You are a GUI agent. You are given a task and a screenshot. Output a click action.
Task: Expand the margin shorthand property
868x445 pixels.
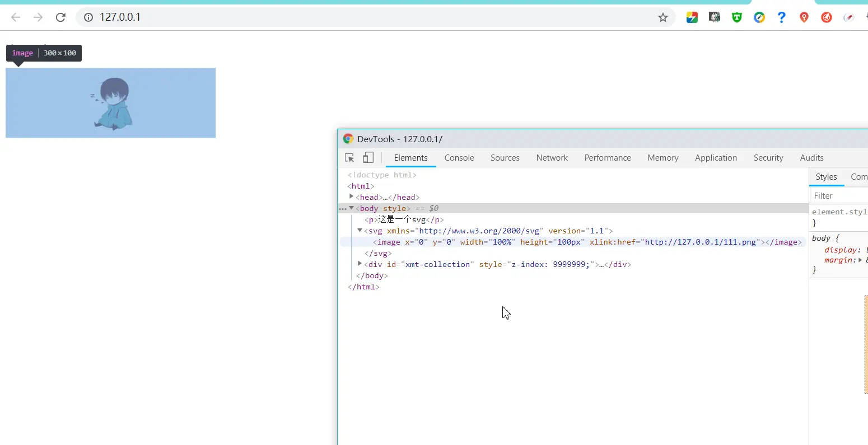860,260
